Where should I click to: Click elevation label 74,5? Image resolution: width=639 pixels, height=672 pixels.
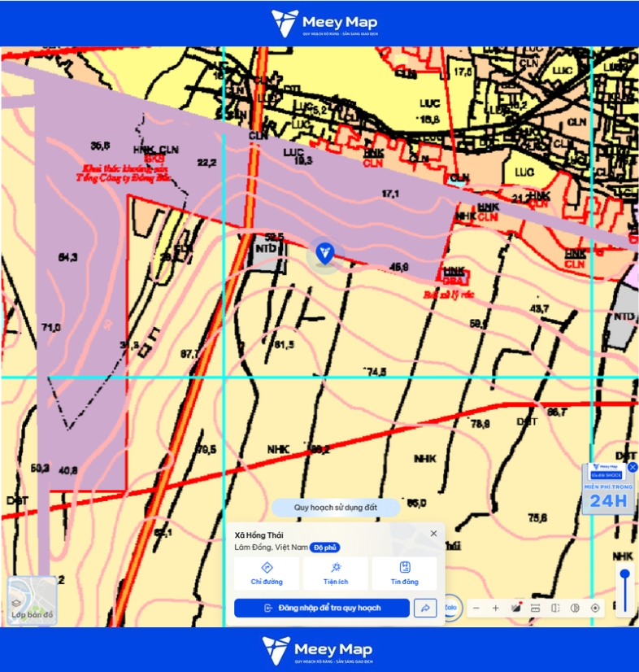coord(376,372)
